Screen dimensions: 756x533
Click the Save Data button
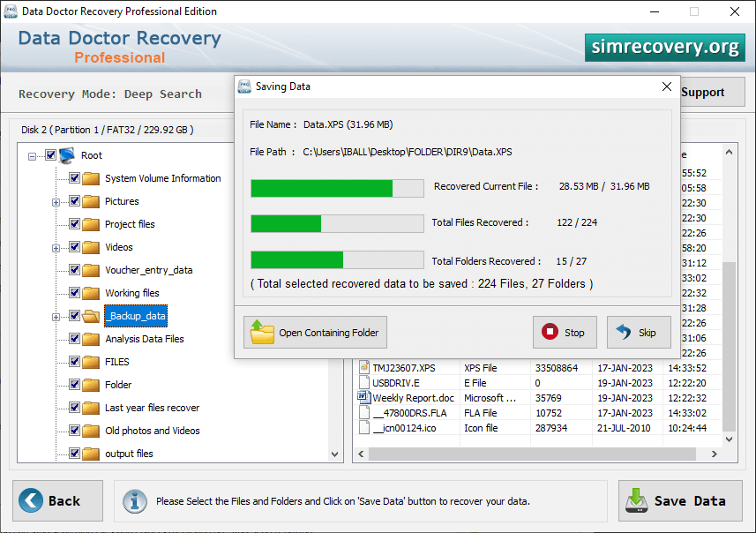coord(680,500)
